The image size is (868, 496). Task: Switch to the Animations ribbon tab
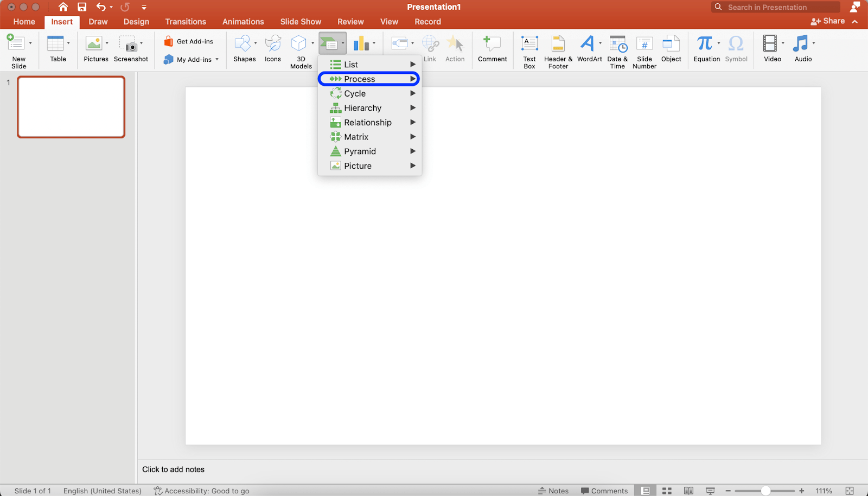[242, 22]
